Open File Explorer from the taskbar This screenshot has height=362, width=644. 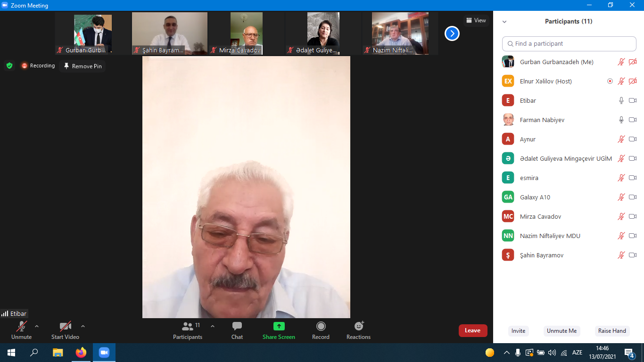coord(58,353)
